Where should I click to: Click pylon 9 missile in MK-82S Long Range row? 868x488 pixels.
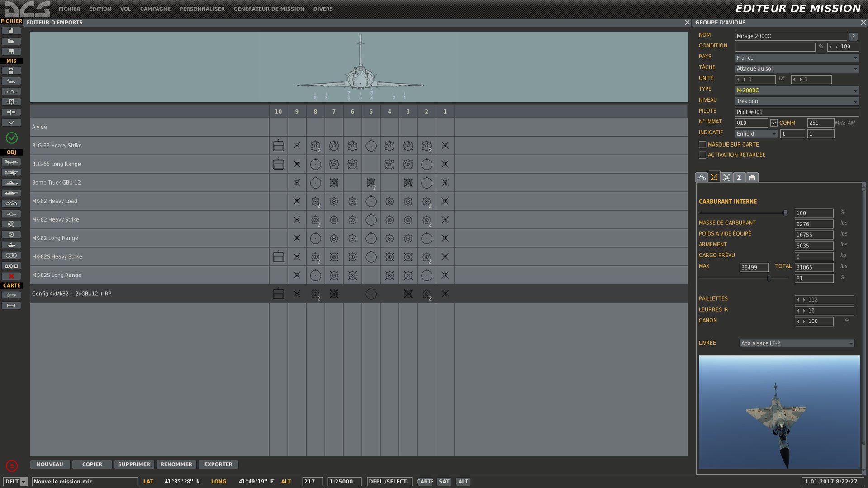297,275
